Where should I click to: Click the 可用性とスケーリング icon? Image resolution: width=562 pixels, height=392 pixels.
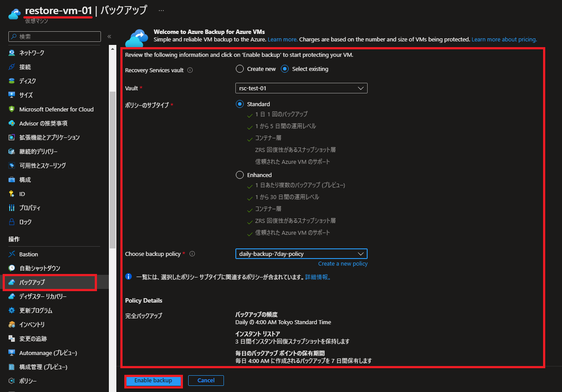(x=12, y=166)
